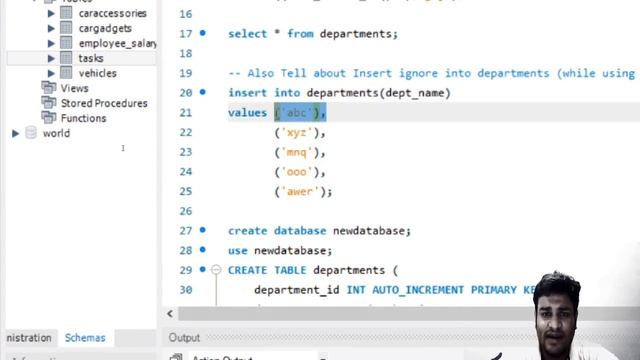The height and width of the screenshot is (360, 640).
Task: Expand the vehicles table node
Action: 51,73
